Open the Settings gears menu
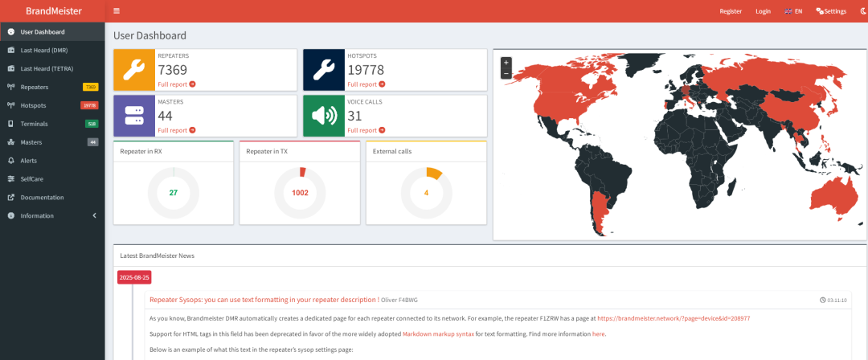868x360 pixels. (x=831, y=11)
